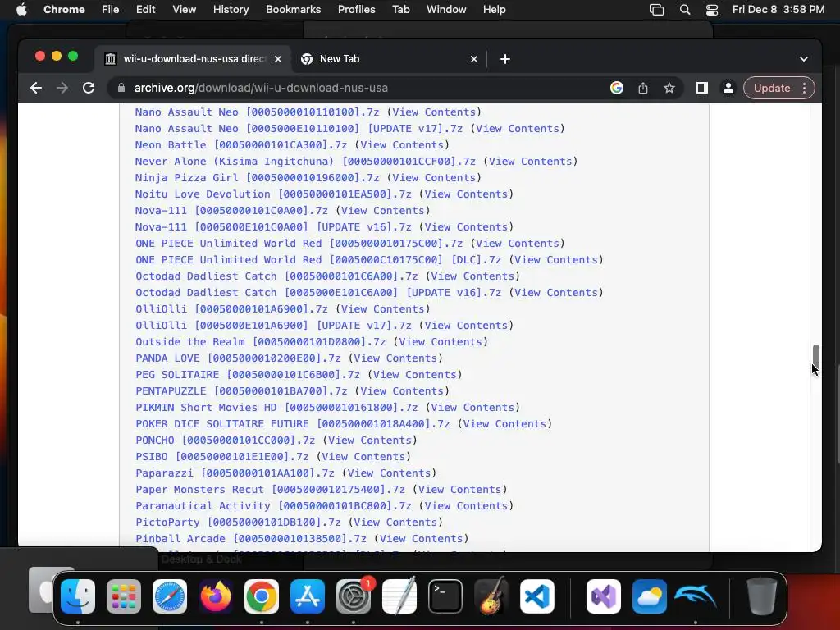Click the Stage Manager menu bar icon

[656, 10]
